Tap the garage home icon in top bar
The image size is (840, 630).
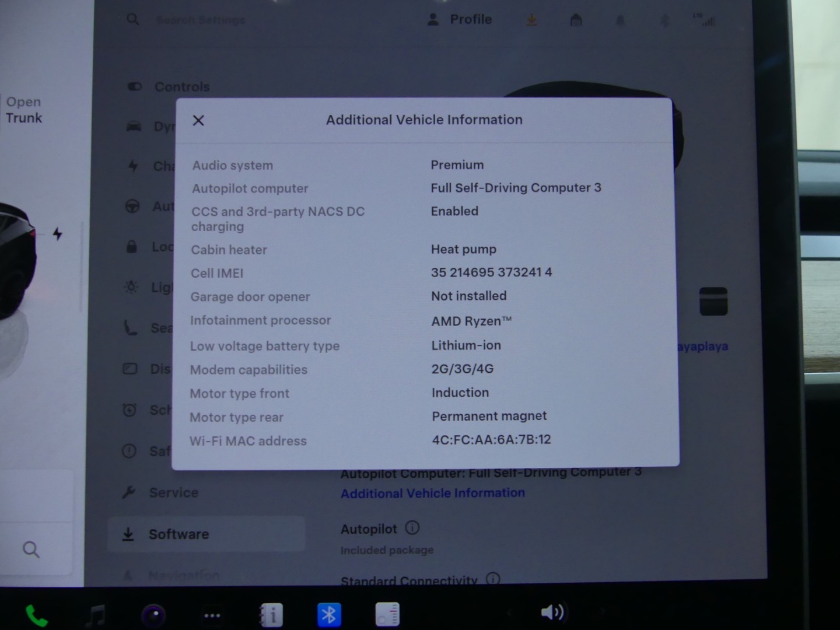[576, 20]
